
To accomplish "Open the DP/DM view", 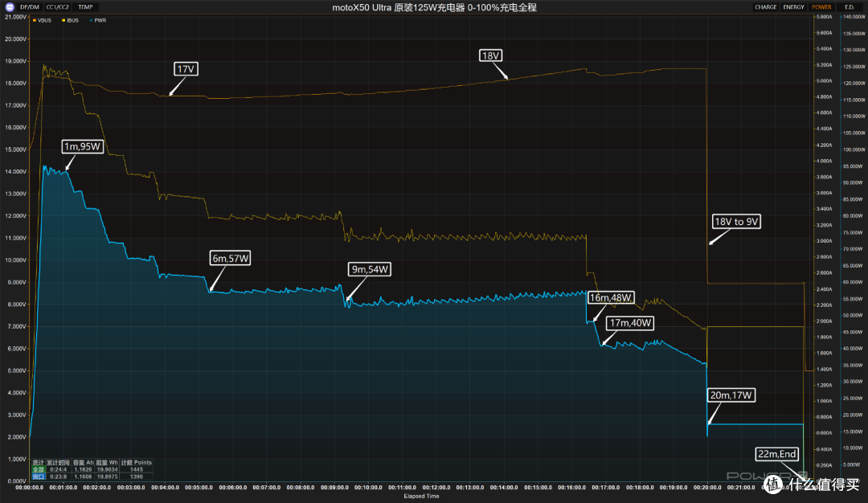I will point(30,7).
